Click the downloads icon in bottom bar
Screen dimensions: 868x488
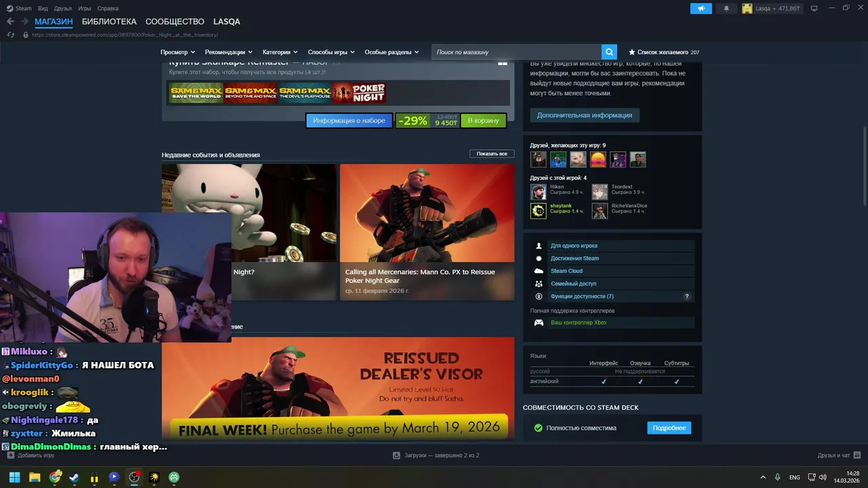point(397,455)
